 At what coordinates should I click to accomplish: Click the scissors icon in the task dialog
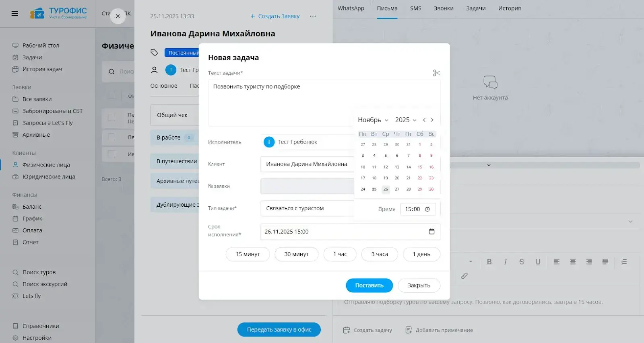click(436, 73)
